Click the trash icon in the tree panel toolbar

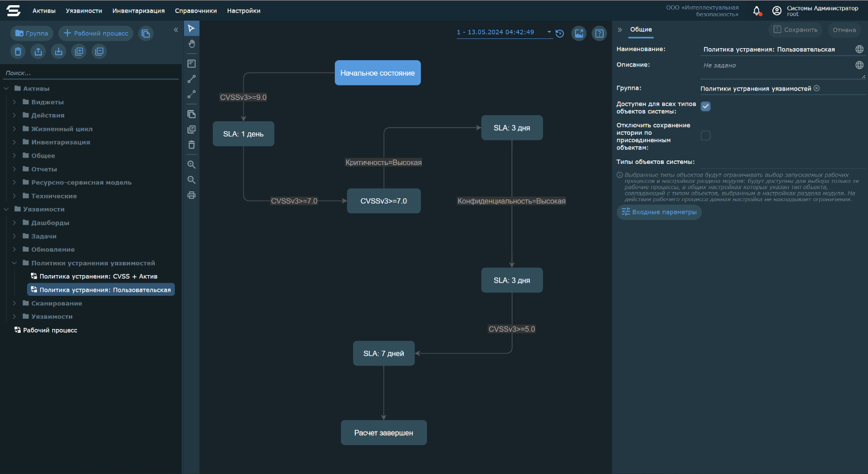tap(18, 52)
